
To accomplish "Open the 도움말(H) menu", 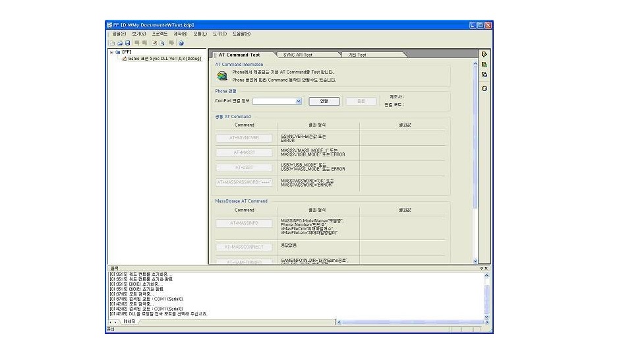I will point(241,34).
